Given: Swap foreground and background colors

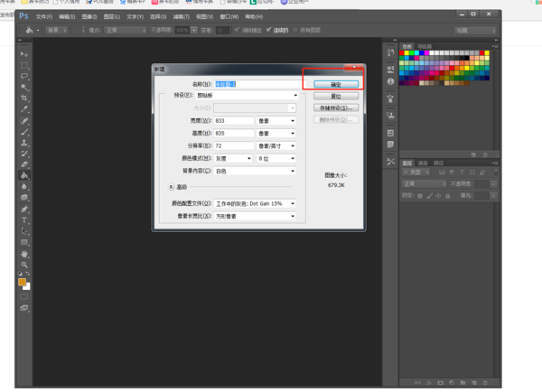Looking at the screenshot, I should click(28, 274).
